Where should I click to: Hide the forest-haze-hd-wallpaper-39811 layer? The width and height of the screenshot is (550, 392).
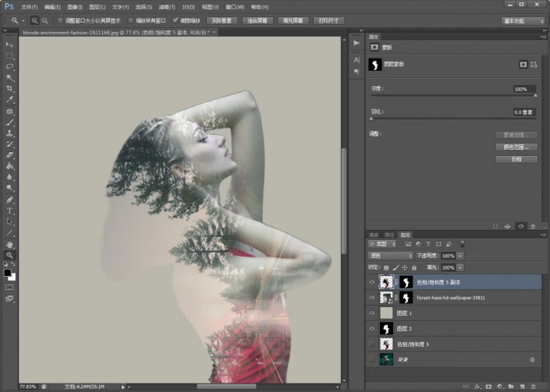pyautogui.click(x=371, y=298)
